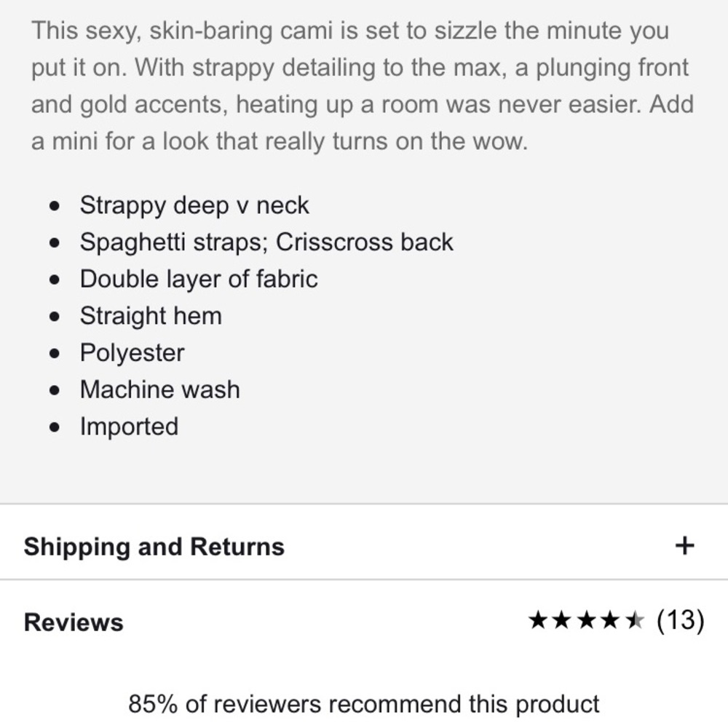Click the "Straight hem" feature item
This screenshot has height=728, width=728.
point(151,316)
